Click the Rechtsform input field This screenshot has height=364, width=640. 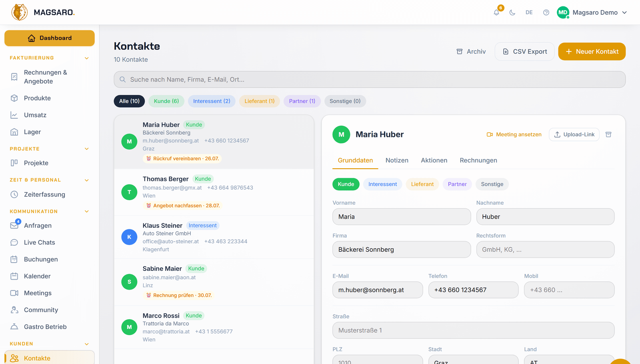[545, 250]
